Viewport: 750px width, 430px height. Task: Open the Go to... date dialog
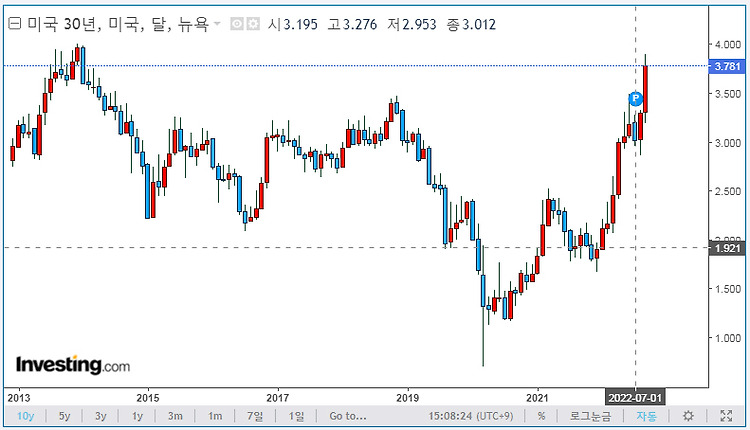click(x=348, y=416)
